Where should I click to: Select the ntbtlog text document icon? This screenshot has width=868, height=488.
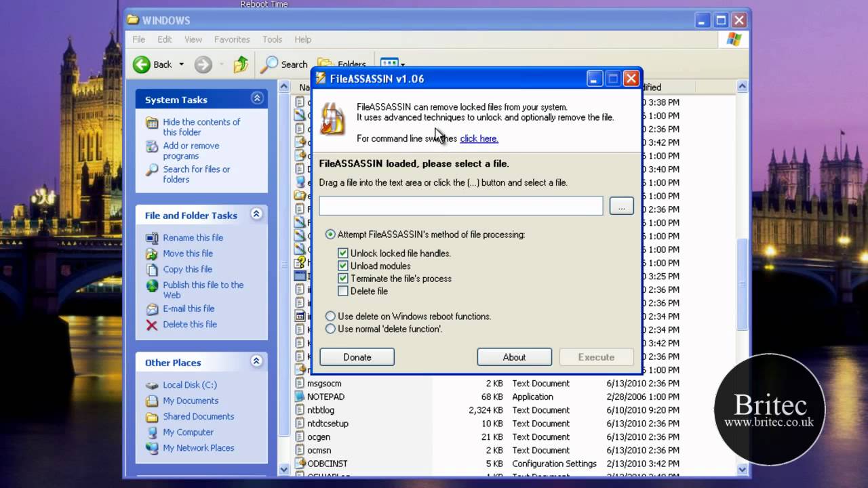[x=300, y=410]
